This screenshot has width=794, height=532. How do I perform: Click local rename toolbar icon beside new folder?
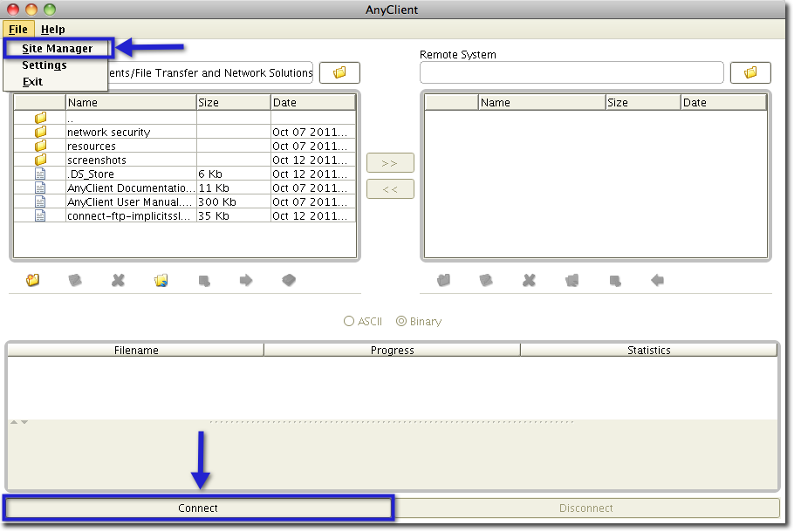click(x=75, y=280)
